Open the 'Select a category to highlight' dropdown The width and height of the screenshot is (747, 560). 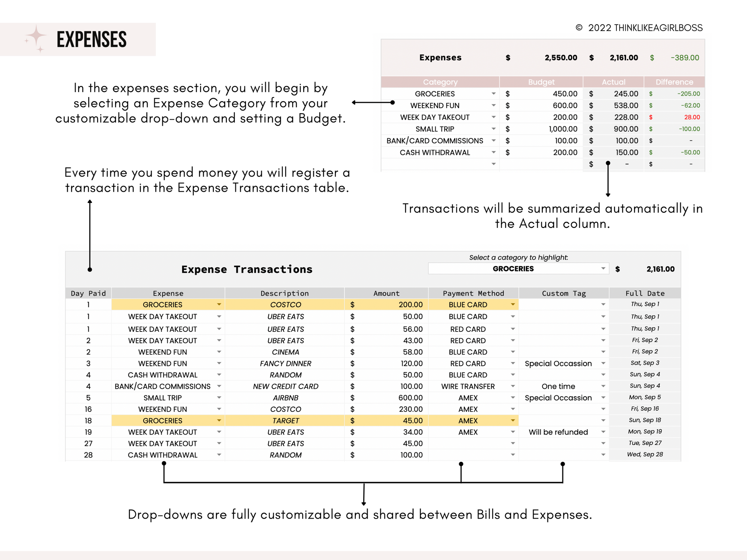point(603,268)
